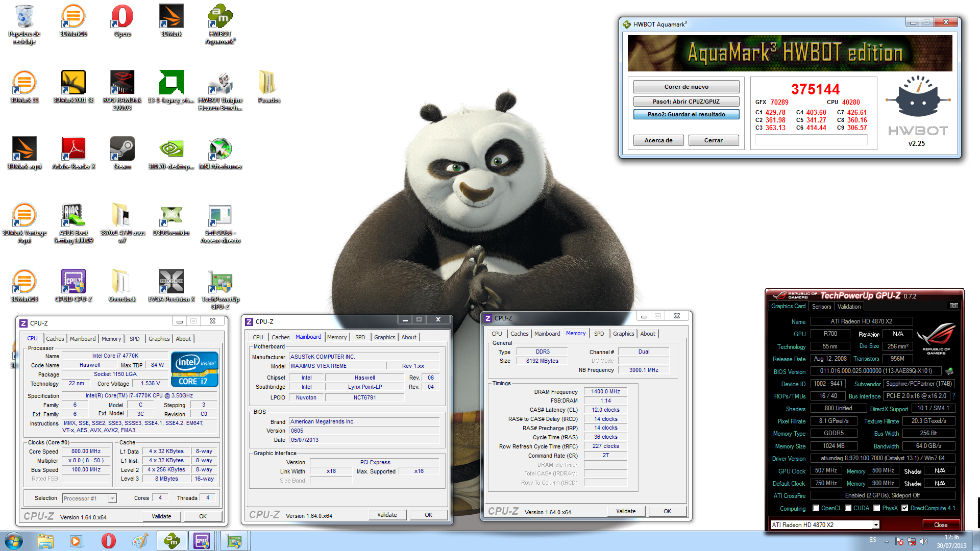Open the Papelera de reciclaje desktop icon
Screen dimensions: 980x551
[24, 24]
